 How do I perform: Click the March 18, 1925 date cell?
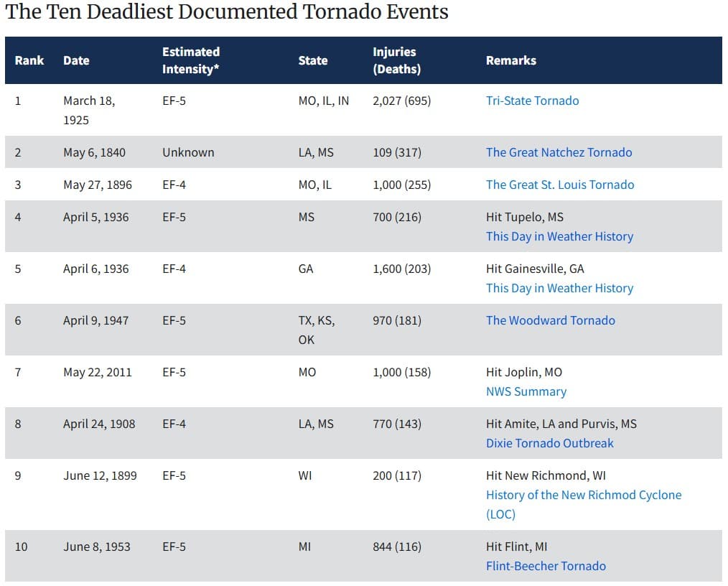coord(88,110)
